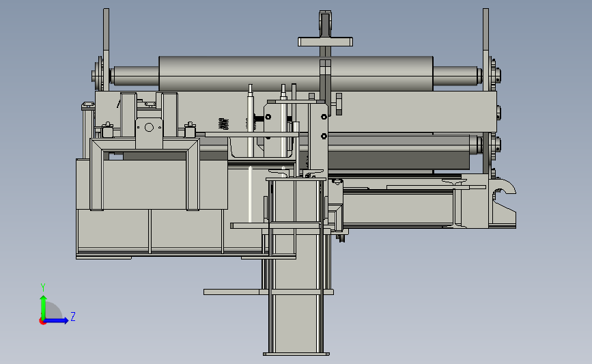
Task: Select the tall right vertical side plate
Action: 485,49
